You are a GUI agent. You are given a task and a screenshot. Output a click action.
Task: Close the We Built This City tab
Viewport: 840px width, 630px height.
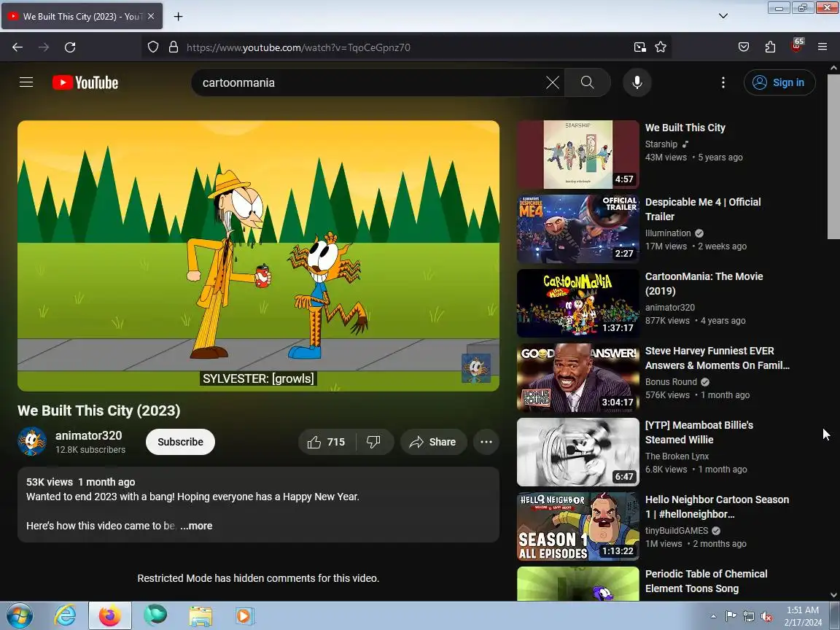(x=151, y=17)
